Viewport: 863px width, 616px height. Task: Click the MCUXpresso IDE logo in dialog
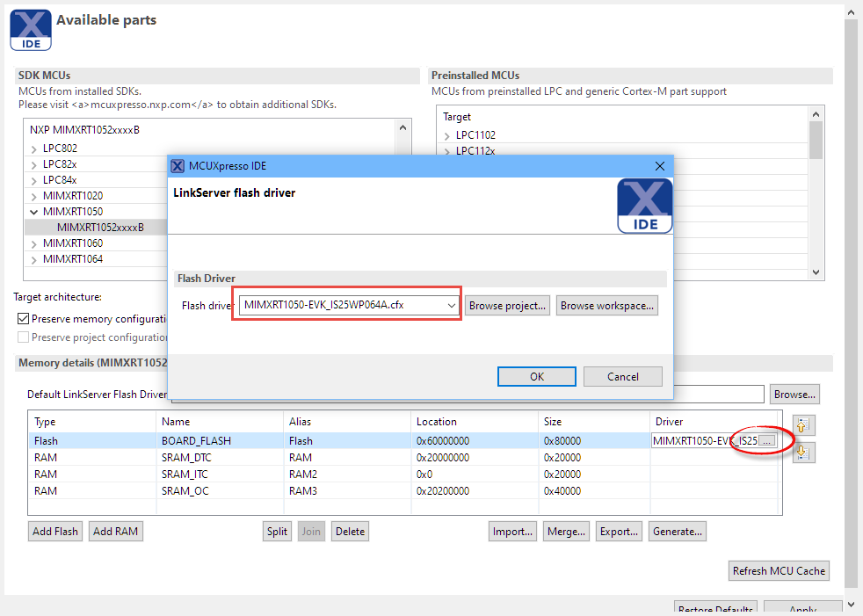click(x=644, y=206)
